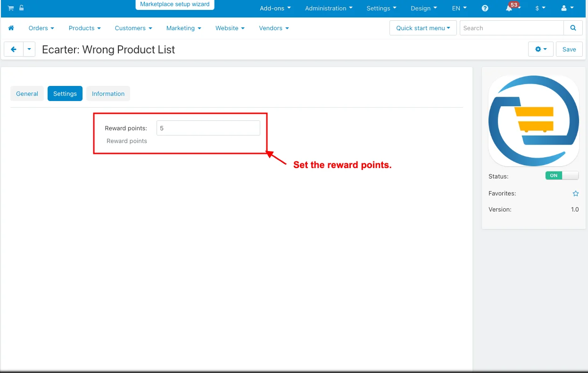Open the help question mark icon
Image resolution: width=588 pixels, height=373 pixels.
click(x=485, y=8)
